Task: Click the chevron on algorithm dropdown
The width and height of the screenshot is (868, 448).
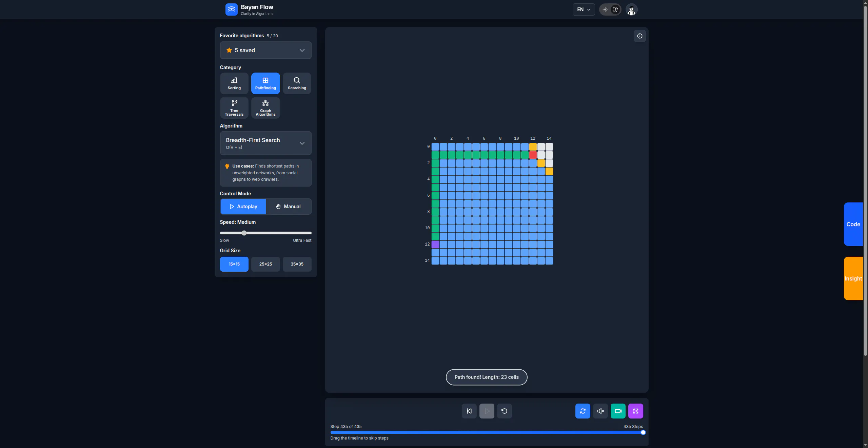Action: point(302,143)
